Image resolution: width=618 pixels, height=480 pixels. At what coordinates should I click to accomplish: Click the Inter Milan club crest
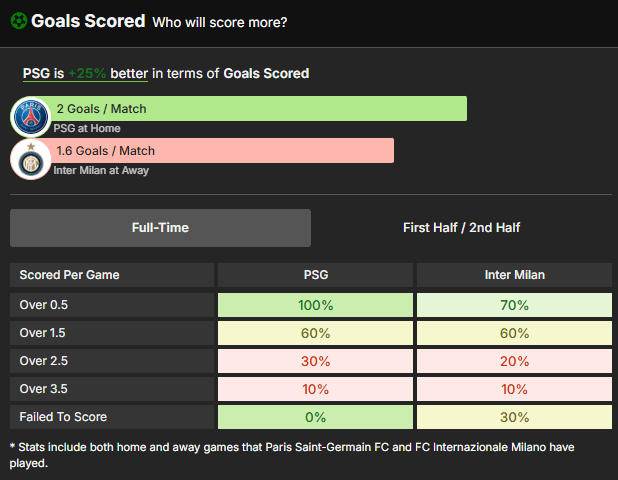(x=31, y=159)
